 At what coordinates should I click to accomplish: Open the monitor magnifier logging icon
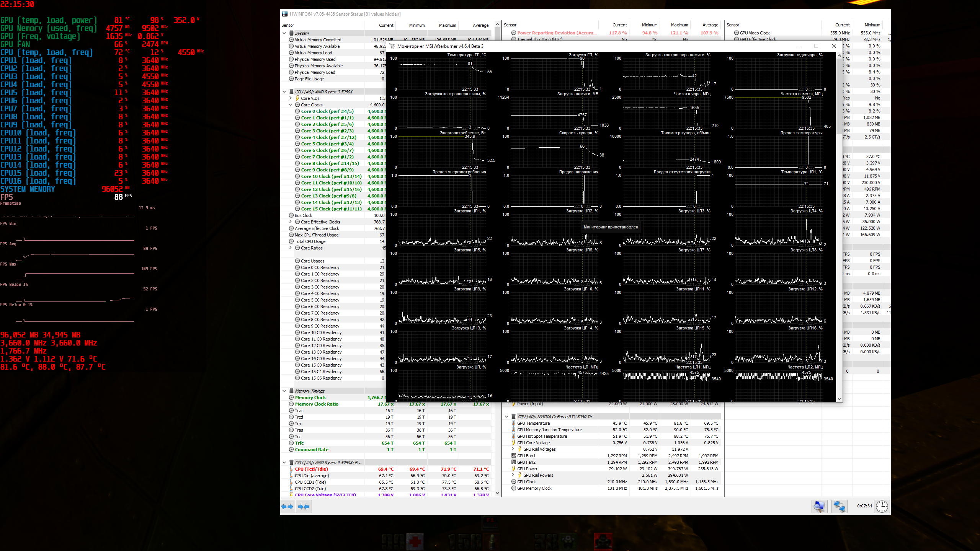819,507
